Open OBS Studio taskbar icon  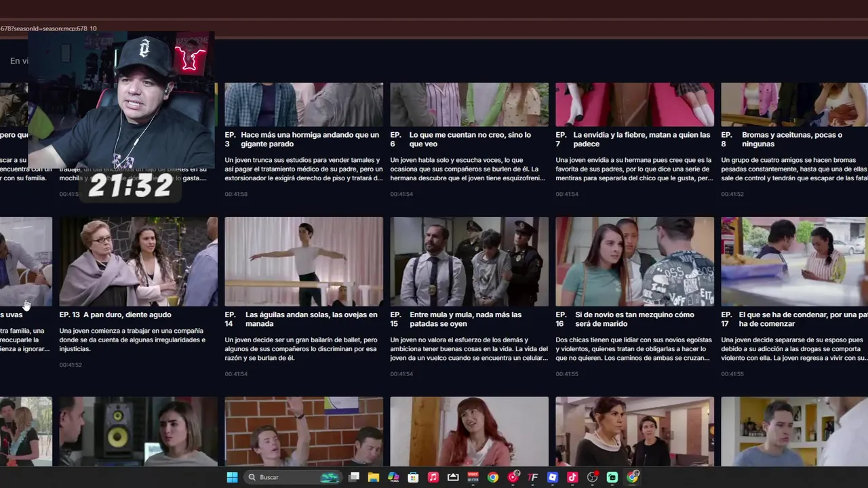pyautogui.click(x=592, y=477)
